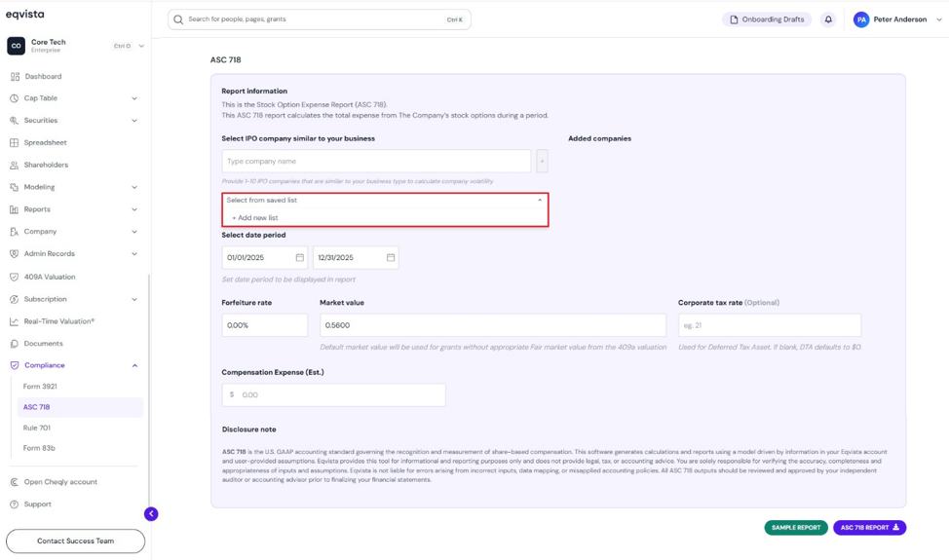Click the SAMPLE REPORT button
Screen dimensions: 949x560
coord(796,527)
